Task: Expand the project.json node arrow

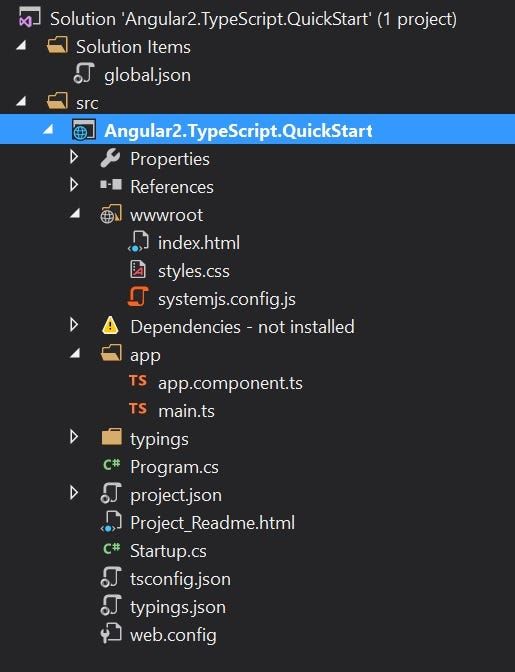Action: point(74,493)
